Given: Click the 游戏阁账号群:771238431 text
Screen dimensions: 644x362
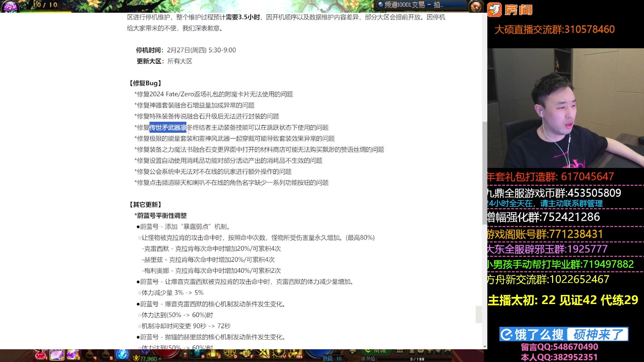Looking at the screenshot, I should [545, 234].
